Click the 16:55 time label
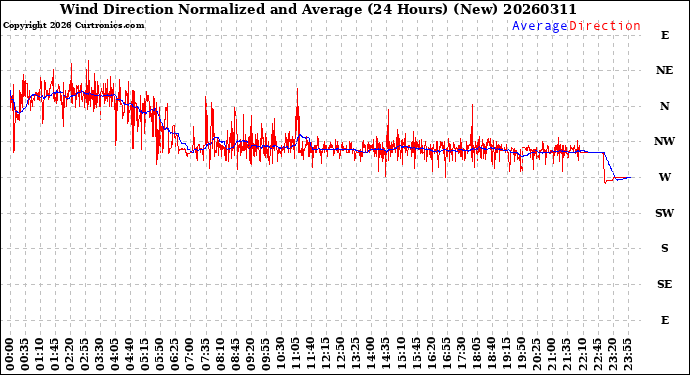 (x=446, y=354)
